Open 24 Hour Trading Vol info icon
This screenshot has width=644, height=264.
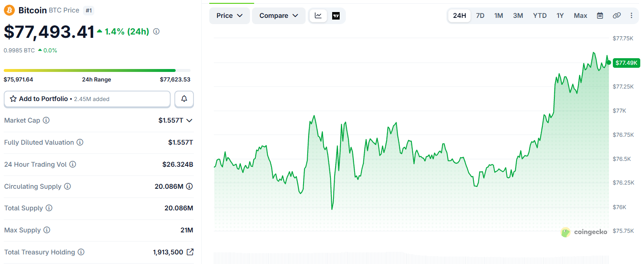pyautogui.click(x=73, y=164)
